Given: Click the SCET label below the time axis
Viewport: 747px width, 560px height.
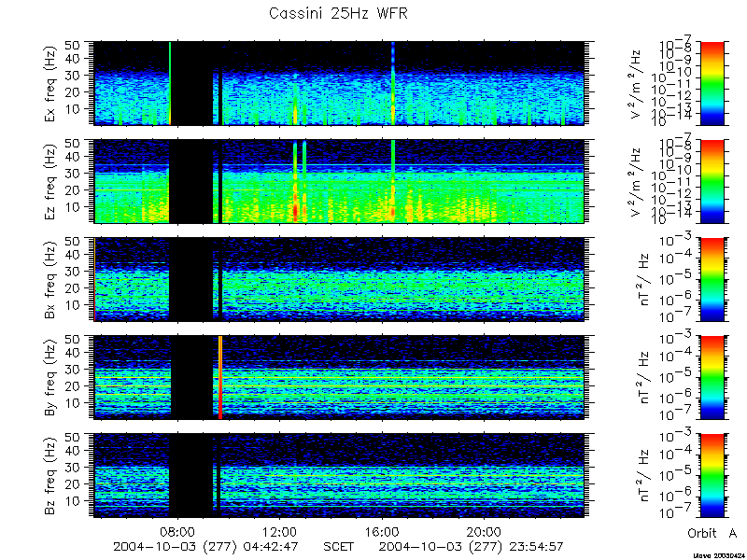Looking at the screenshot, I should pyautogui.click(x=338, y=546).
